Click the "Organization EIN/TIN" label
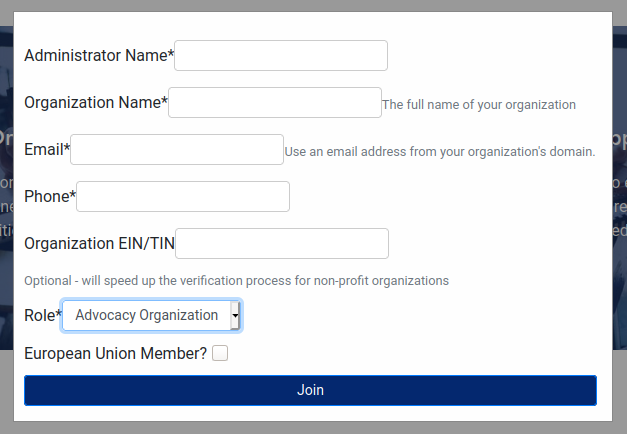The image size is (627, 434). 99,244
